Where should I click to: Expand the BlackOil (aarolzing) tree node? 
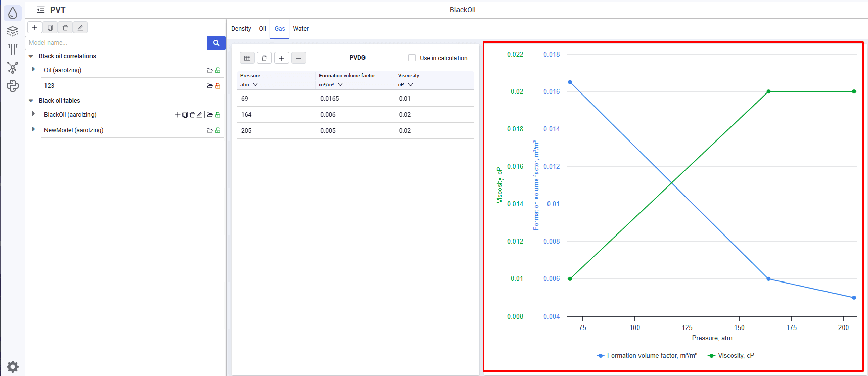[x=33, y=114]
